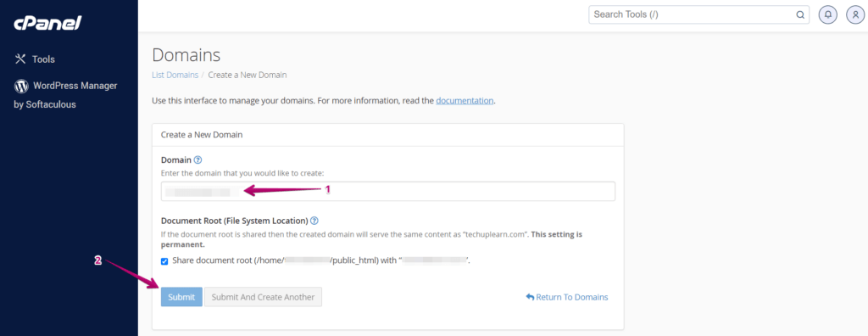Click 'Enter the domain that you would like to create' text
The image size is (868, 336).
click(242, 174)
